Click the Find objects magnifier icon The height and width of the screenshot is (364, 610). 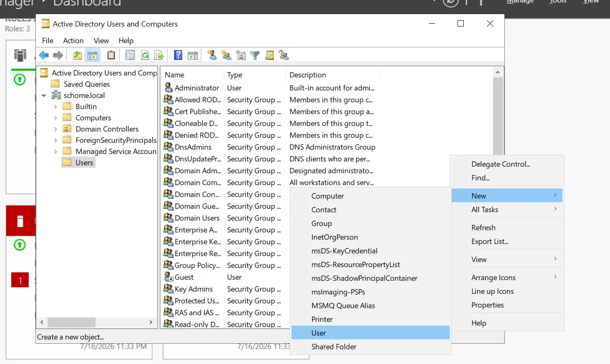pos(270,55)
